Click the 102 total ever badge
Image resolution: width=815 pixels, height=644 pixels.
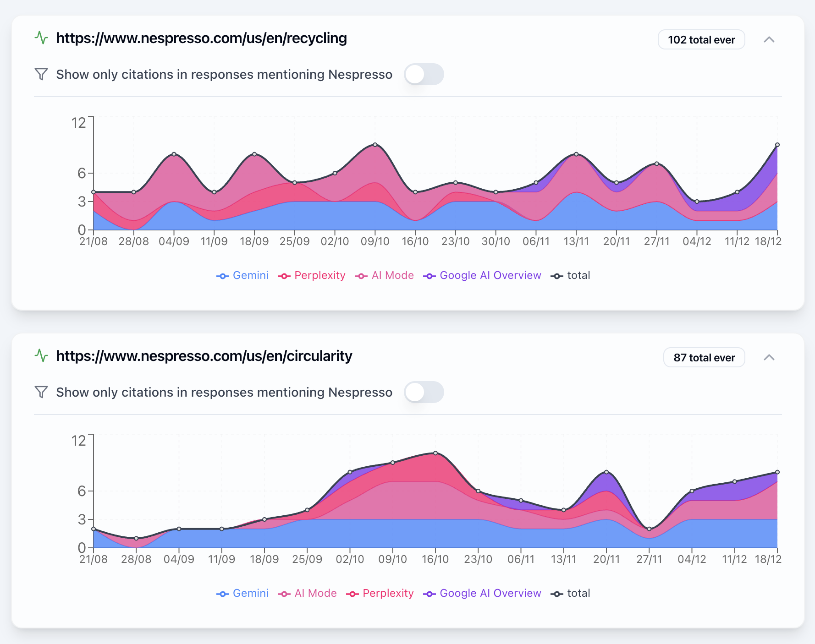tap(701, 39)
